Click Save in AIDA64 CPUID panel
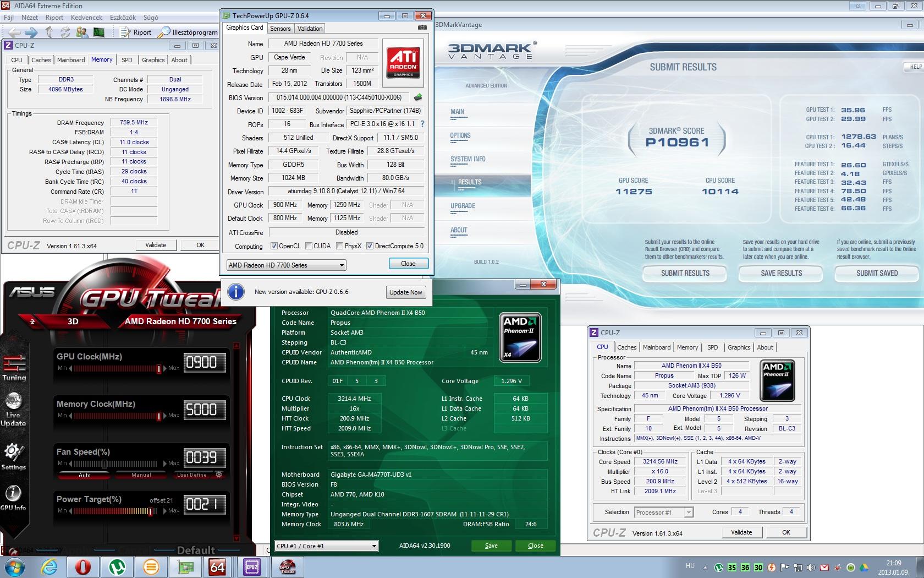This screenshot has width=924, height=578. coord(491,546)
